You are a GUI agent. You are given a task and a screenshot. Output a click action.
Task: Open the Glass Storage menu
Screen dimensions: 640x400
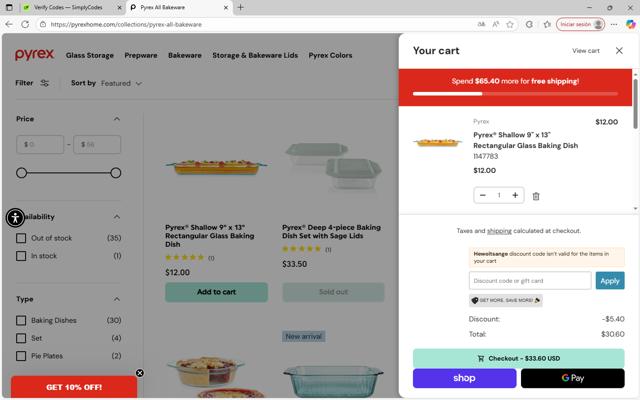[90, 55]
